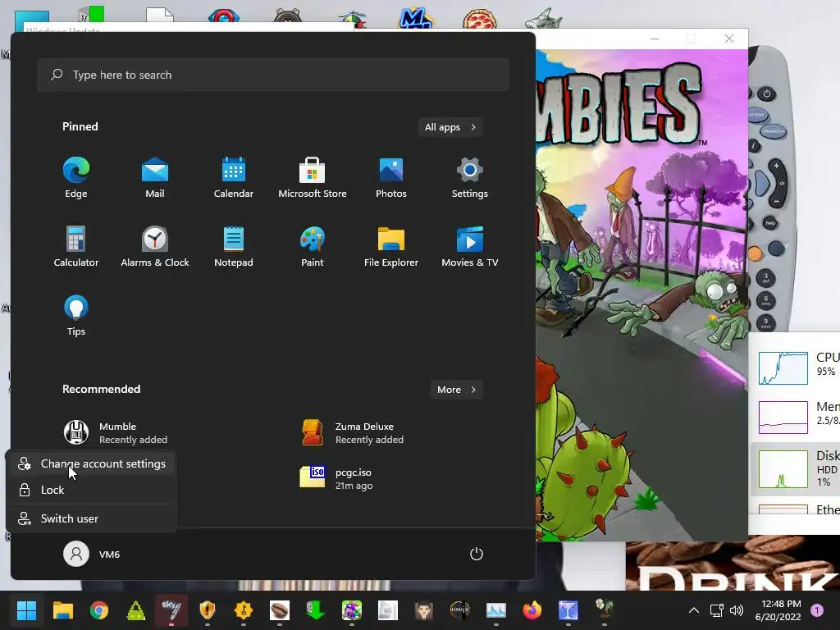Show More recommended items
Viewport: 840px width, 630px height.
456,390
